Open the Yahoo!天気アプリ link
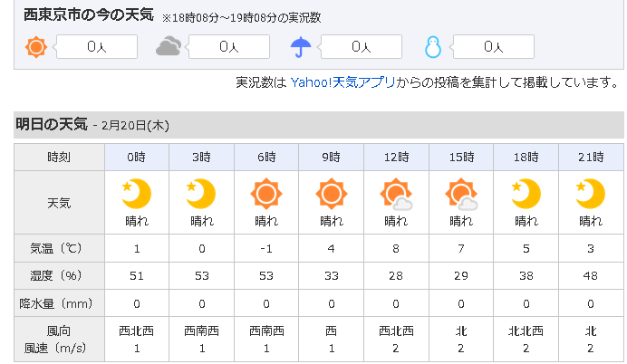Viewport: 627px width, 364px height. [342, 82]
